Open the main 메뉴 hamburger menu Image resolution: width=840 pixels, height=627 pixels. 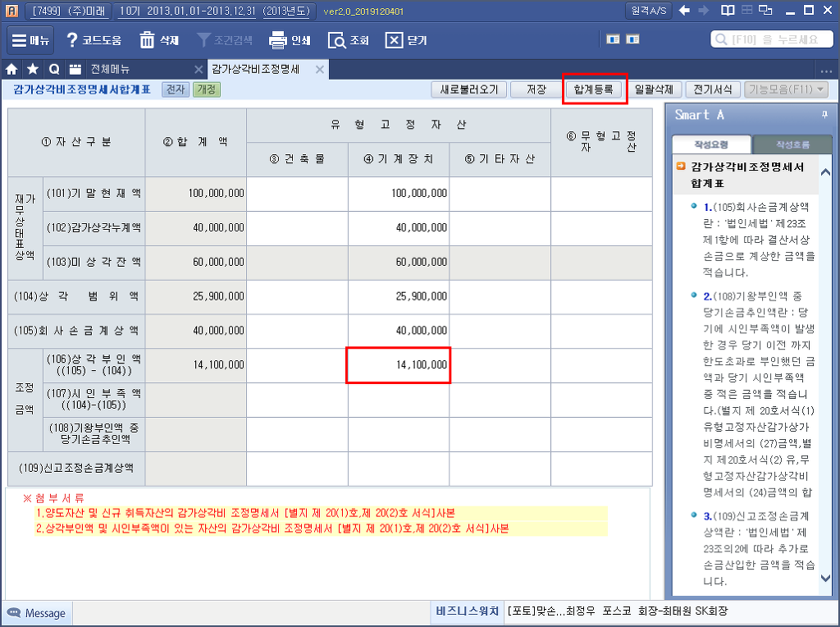click(31, 40)
